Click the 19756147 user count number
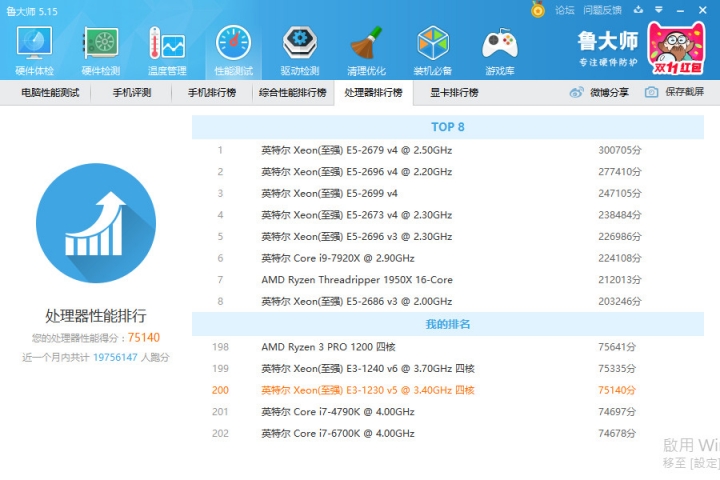This screenshot has width=720, height=480. point(115,357)
